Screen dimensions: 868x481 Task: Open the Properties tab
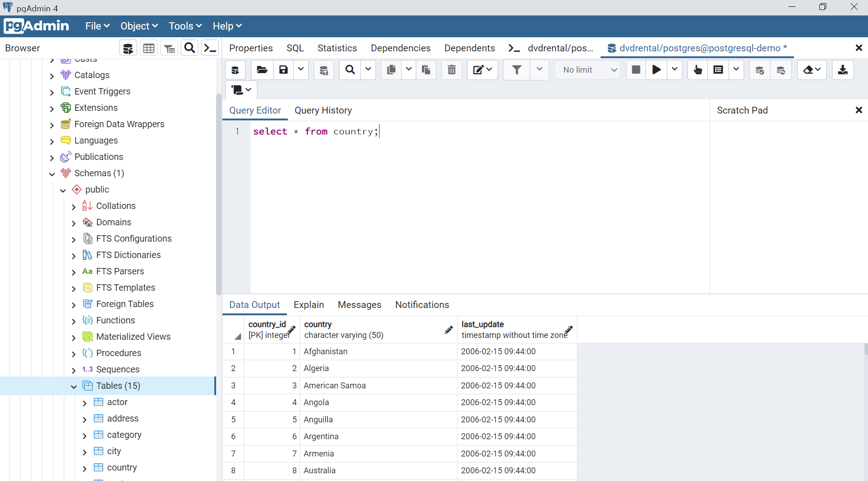[x=251, y=48]
